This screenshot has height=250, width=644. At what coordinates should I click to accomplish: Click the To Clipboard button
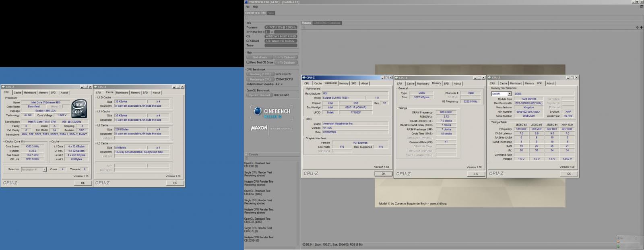(287, 57)
